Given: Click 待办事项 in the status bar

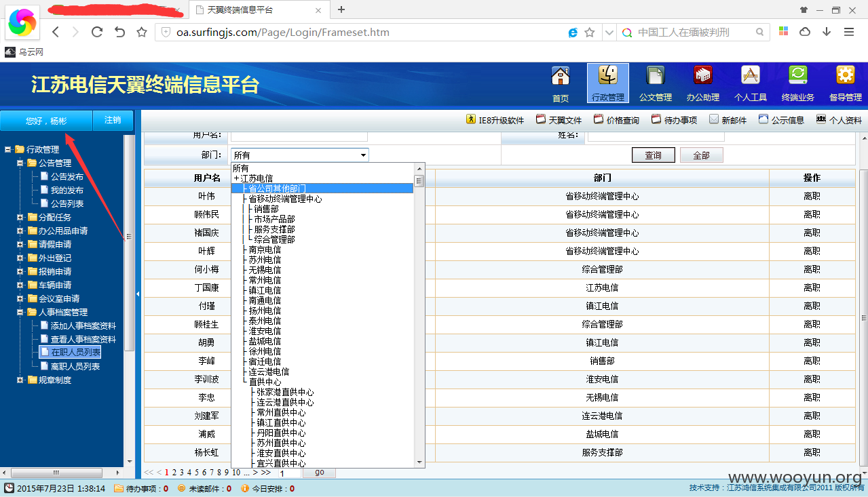Looking at the screenshot, I should (x=141, y=488).
